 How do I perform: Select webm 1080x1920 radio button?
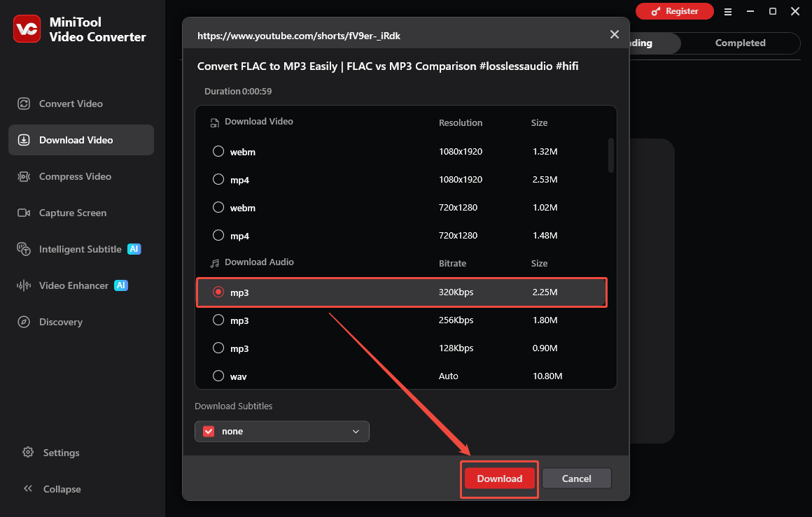[x=218, y=151]
